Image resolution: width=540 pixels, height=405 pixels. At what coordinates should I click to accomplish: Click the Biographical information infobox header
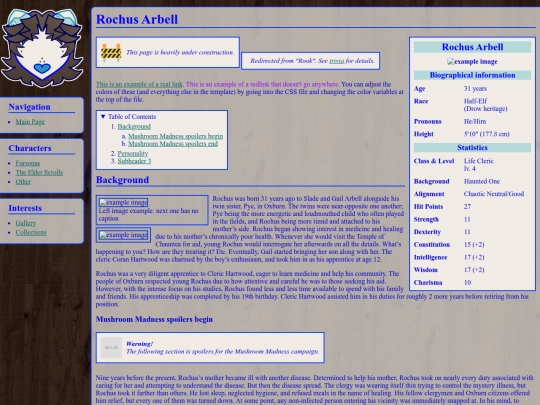(x=472, y=75)
